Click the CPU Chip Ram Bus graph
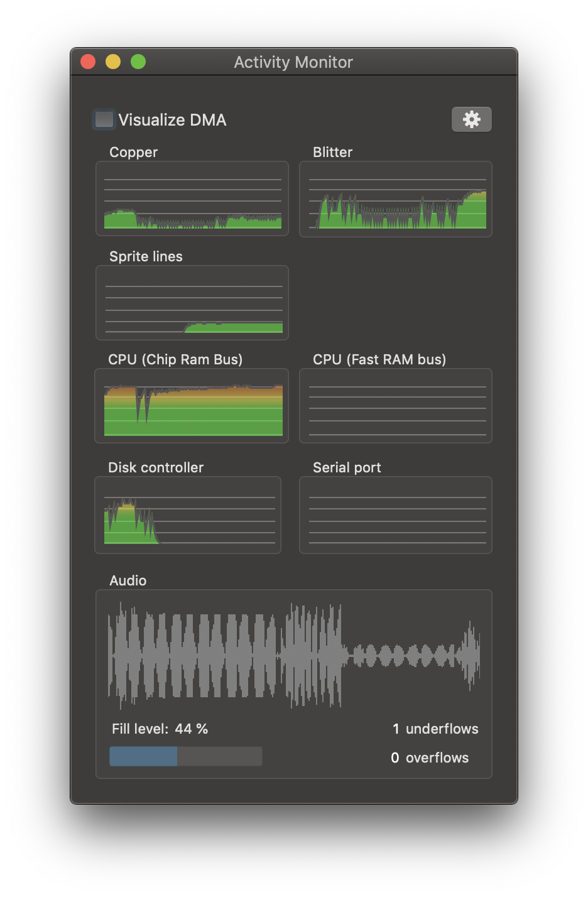Viewport: 588px width, 897px height. [x=192, y=406]
